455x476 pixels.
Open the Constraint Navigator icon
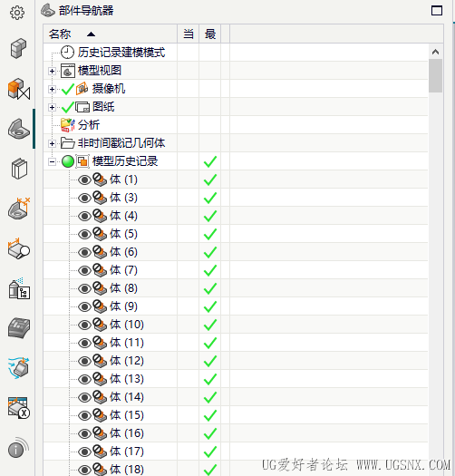pyautogui.click(x=19, y=89)
